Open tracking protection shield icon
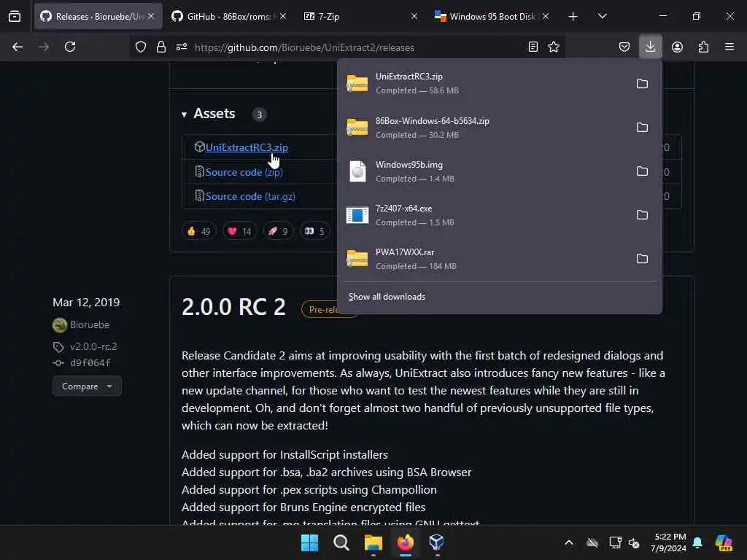The height and width of the screenshot is (560, 747). (141, 47)
